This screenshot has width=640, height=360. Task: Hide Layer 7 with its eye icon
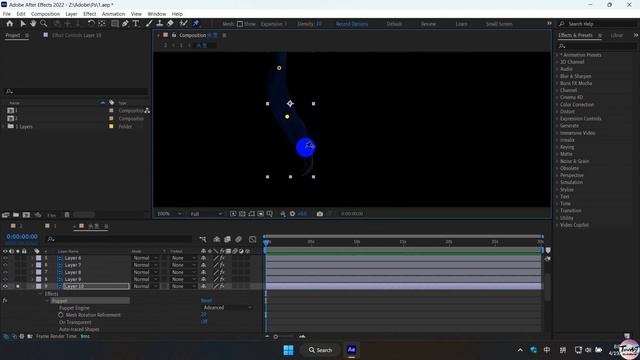[x=5, y=265]
